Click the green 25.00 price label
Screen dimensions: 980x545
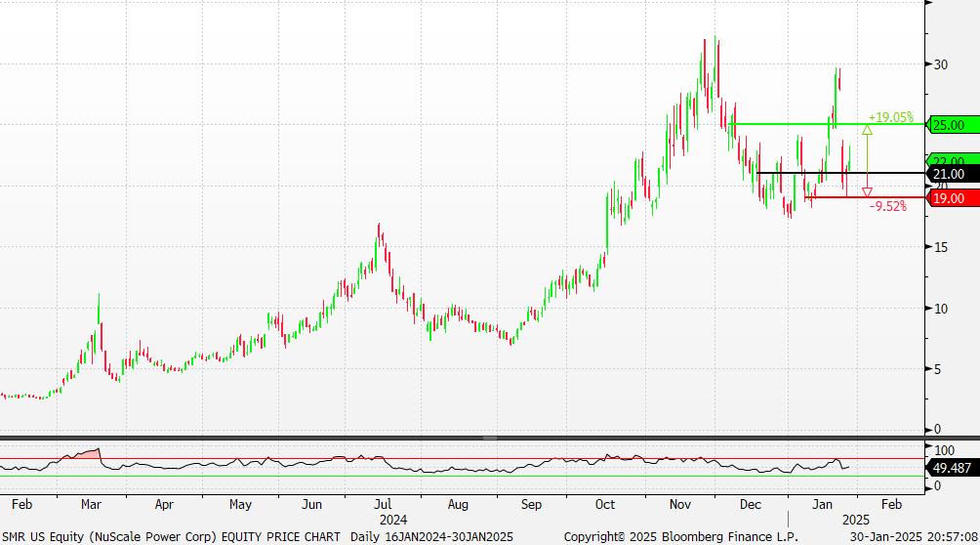(x=953, y=125)
